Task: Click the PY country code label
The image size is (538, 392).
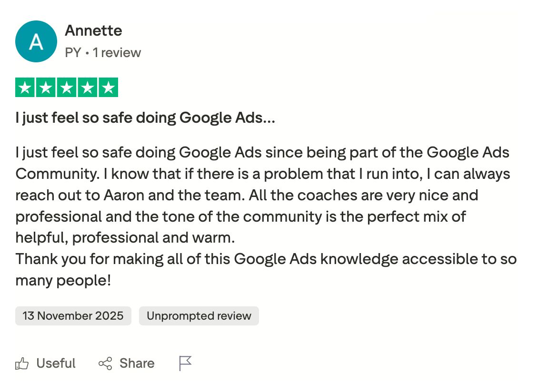Action: point(73,52)
